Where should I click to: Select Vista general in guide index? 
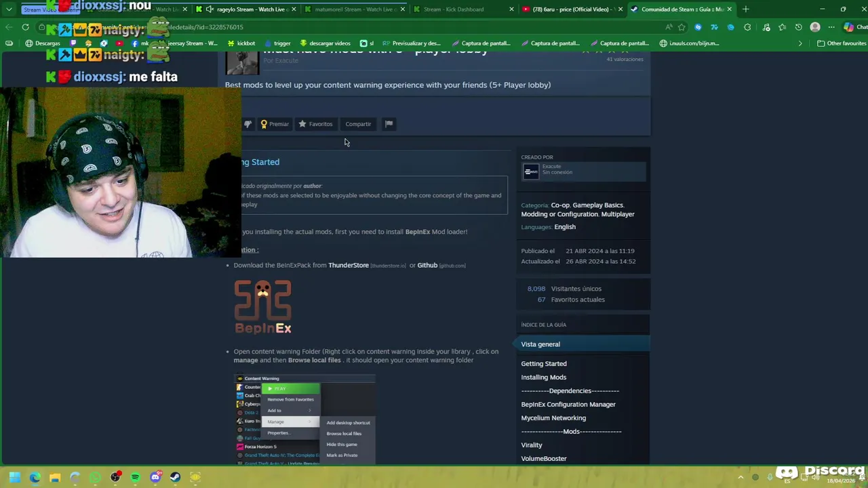point(583,344)
